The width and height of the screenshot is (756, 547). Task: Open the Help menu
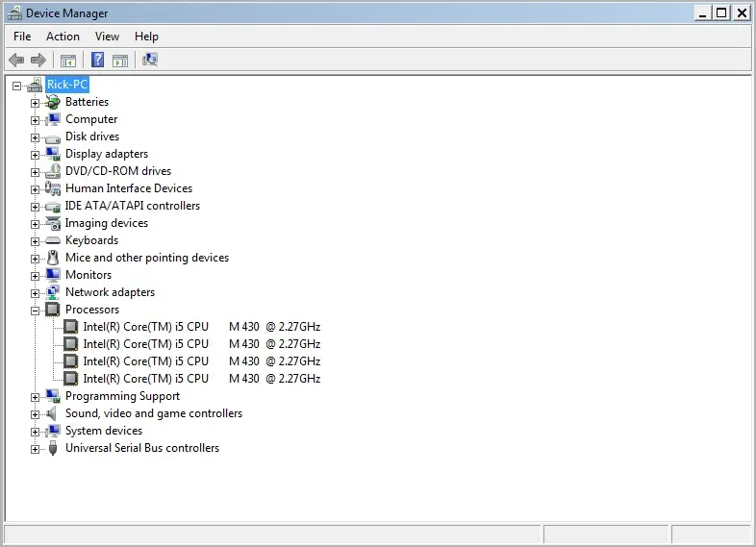click(146, 37)
